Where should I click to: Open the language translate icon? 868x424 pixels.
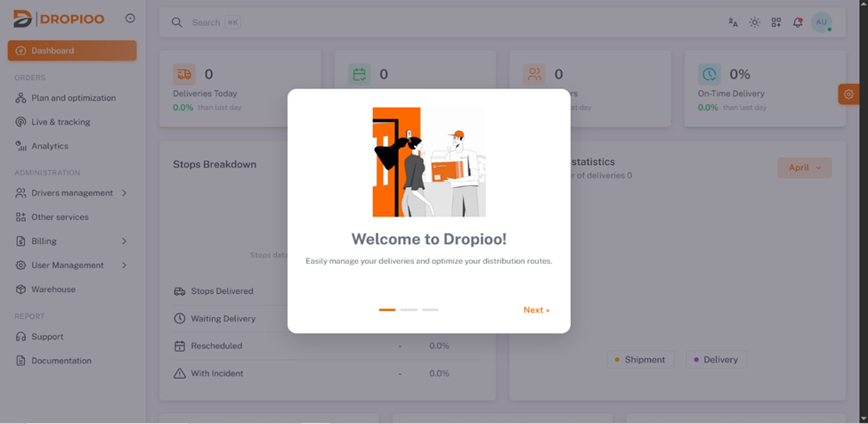[733, 22]
